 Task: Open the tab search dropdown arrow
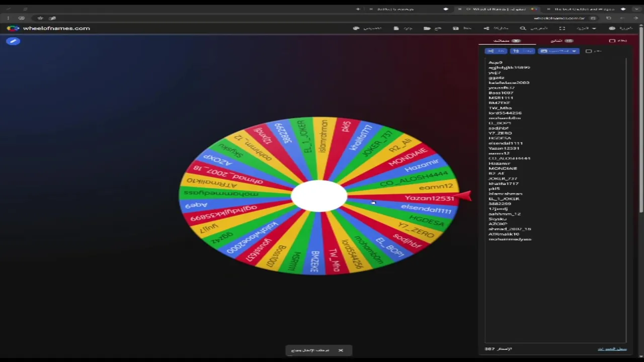(636, 9)
